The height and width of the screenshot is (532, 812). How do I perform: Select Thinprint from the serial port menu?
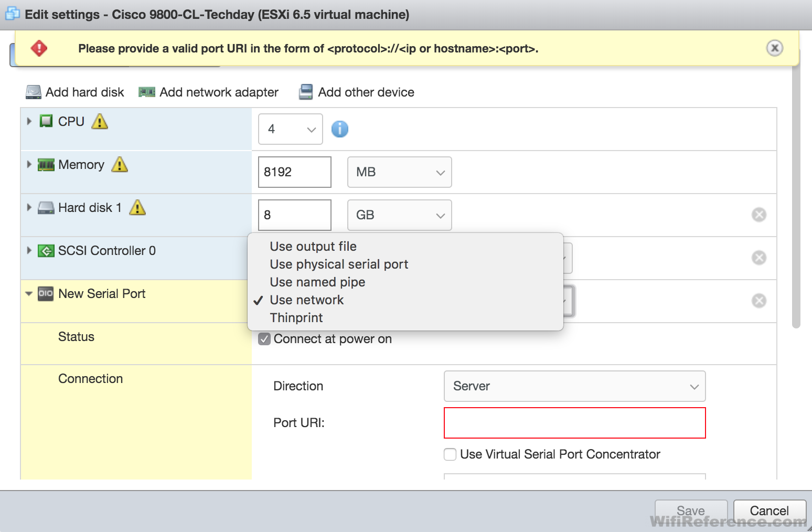coord(296,317)
